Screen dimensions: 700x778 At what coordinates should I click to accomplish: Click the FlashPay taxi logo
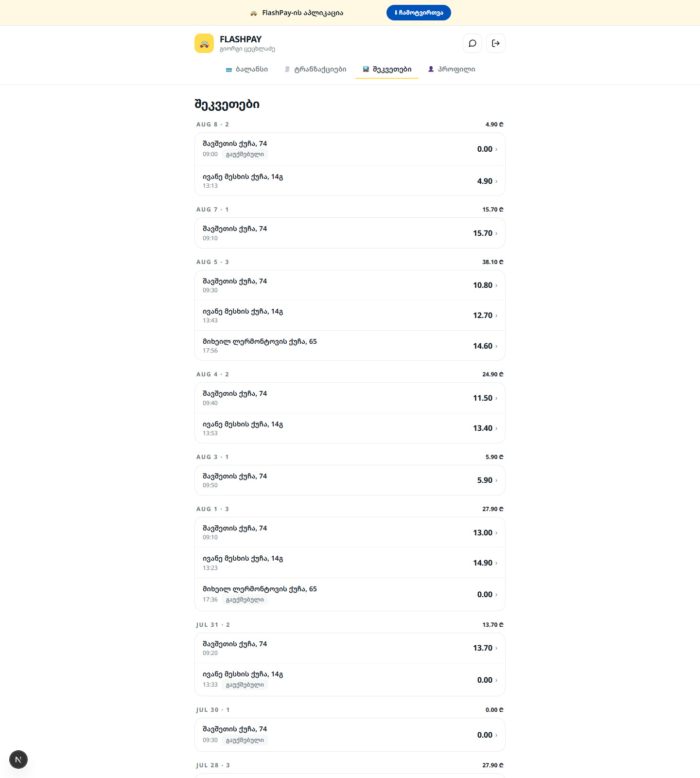pyautogui.click(x=204, y=43)
